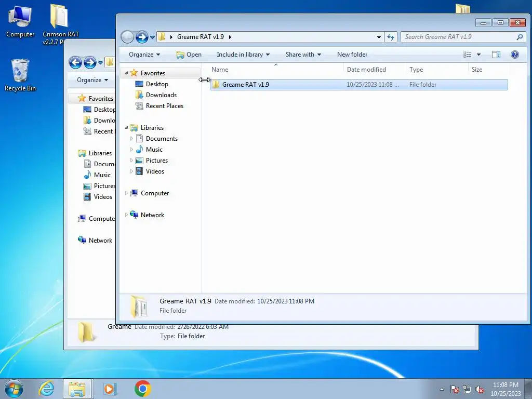Refresh the Greame RAT v1.9 folder
Image resolution: width=532 pixels, height=399 pixels.
coord(391,37)
